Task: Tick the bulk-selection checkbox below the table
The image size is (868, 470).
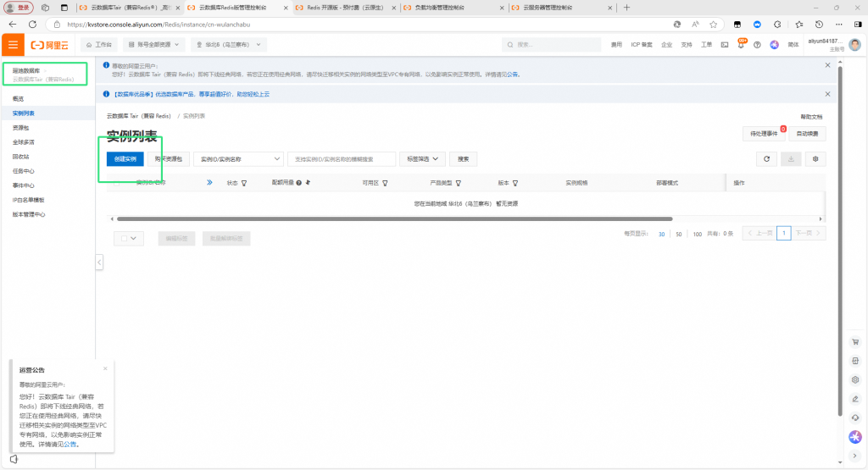Action: (x=124, y=239)
